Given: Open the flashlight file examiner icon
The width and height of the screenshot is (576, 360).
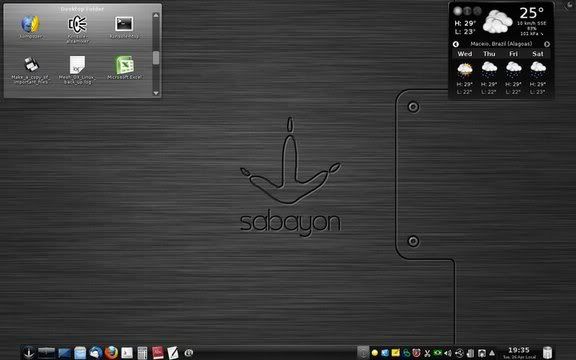Looking at the screenshot, I should coord(78,24).
